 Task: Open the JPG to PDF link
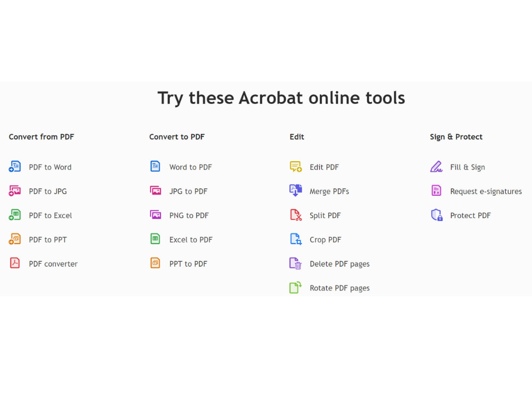(188, 192)
